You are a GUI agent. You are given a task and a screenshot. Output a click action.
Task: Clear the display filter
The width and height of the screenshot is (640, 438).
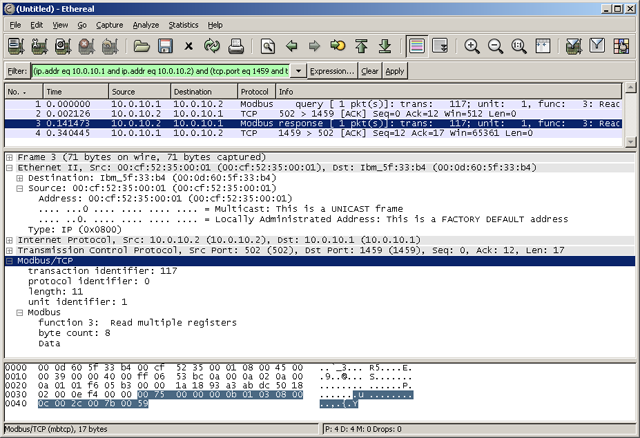pos(370,71)
